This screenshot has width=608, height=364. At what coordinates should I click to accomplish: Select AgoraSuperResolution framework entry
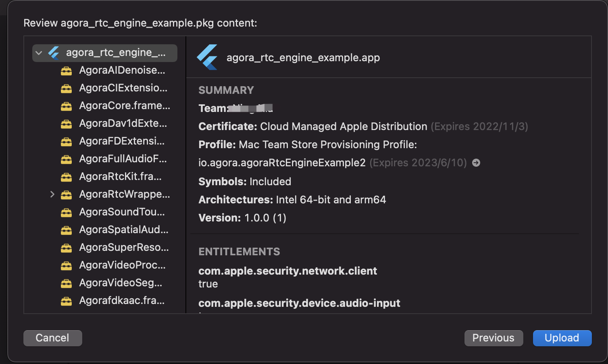tap(124, 247)
